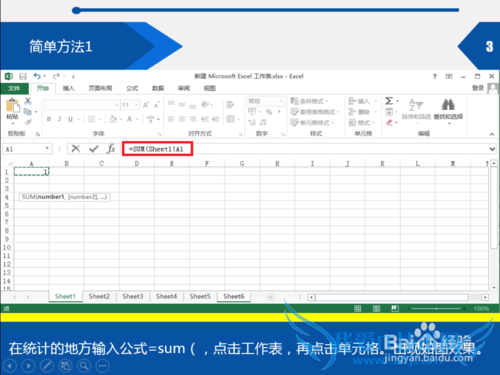Screen dimensions: 500x375
Task: Switch to the 公式 Formulas ribbon tab
Action: (132, 88)
